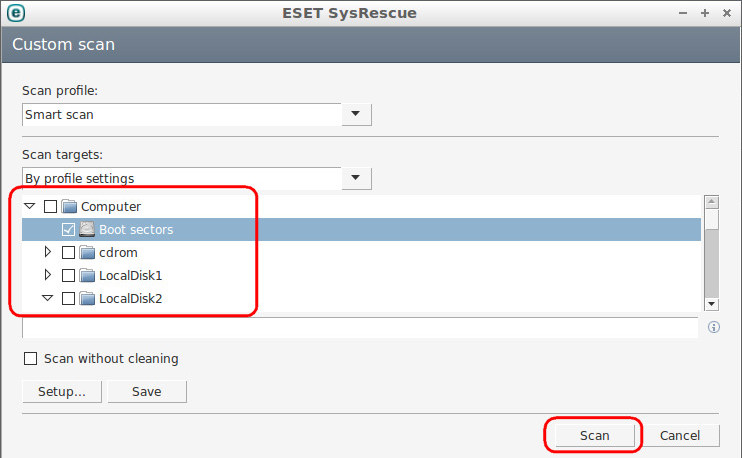
Task: Open the Scan profile dropdown
Action: [x=356, y=114]
